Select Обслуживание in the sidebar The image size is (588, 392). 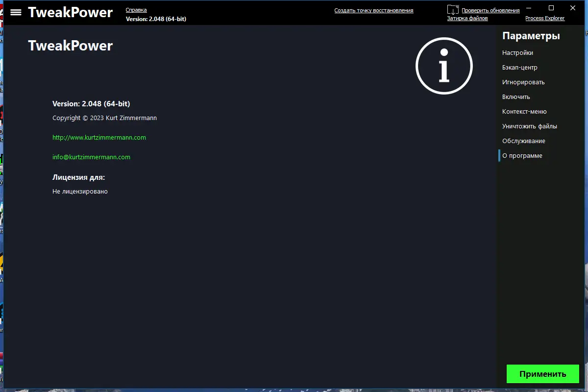524,141
